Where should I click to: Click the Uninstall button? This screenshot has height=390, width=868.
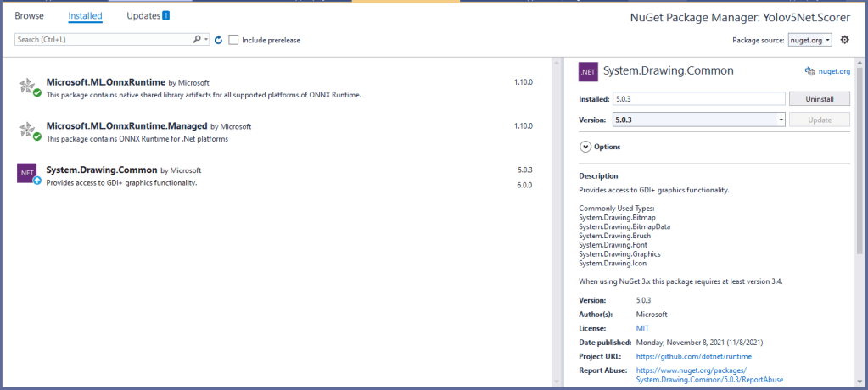point(819,99)
